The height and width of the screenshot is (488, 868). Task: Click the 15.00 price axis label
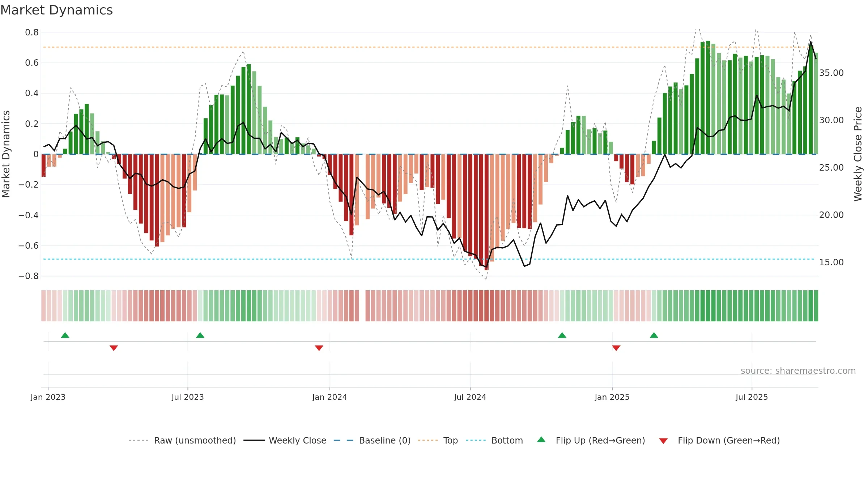831,262
